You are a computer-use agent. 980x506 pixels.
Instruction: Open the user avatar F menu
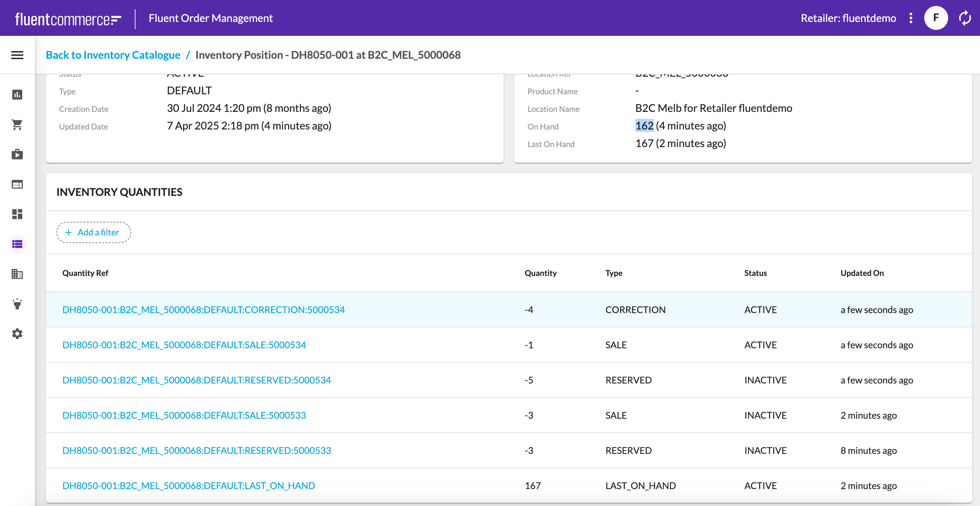coord(936,18)
